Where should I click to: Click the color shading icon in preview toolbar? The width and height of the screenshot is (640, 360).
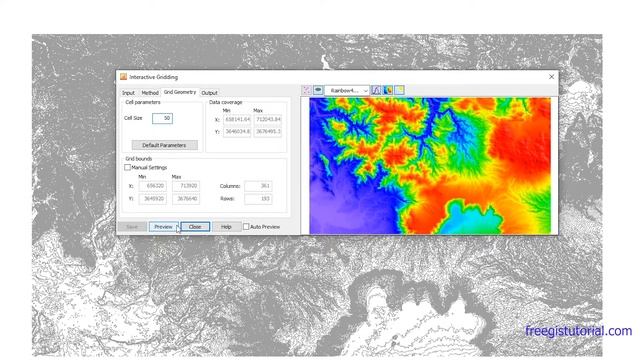pyautogui.click(x=388, y=90)
